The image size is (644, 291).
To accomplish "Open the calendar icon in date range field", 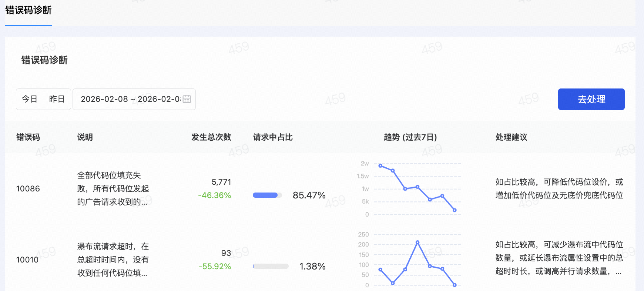I will pyautogui.click(x=187, y=99).
